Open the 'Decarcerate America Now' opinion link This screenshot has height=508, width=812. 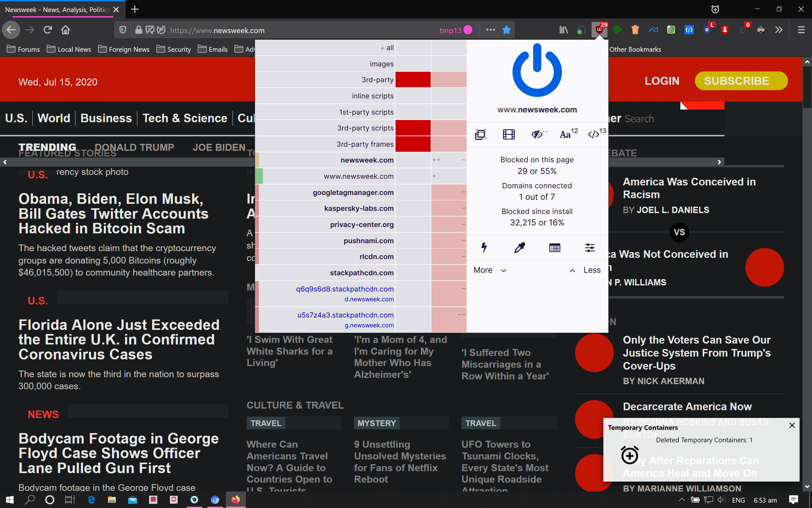point(687,406)
